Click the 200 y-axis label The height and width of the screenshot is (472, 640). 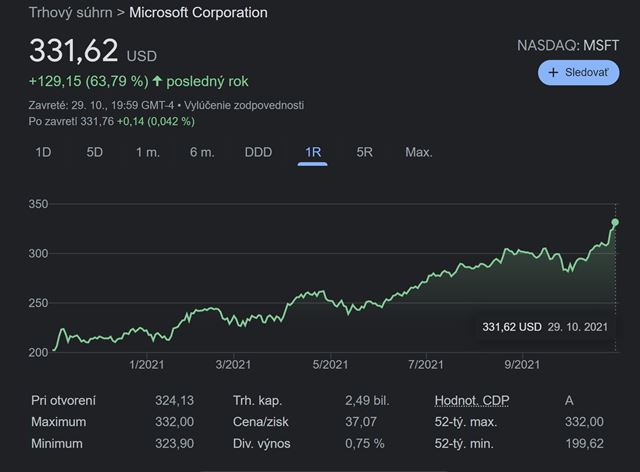click(x=38, y=352)
